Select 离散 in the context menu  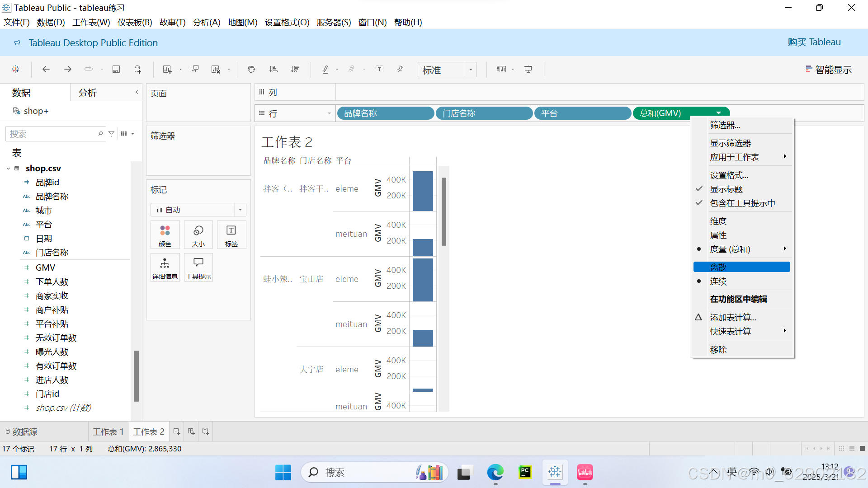718,267
